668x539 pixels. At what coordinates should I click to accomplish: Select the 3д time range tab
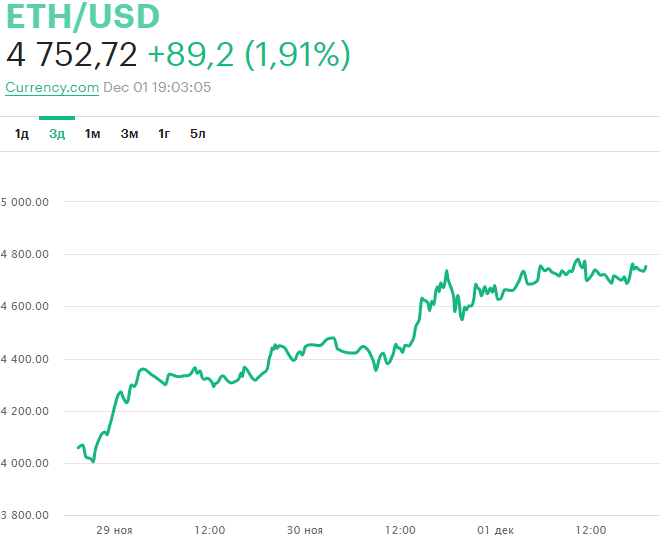[x=57, y=134]
